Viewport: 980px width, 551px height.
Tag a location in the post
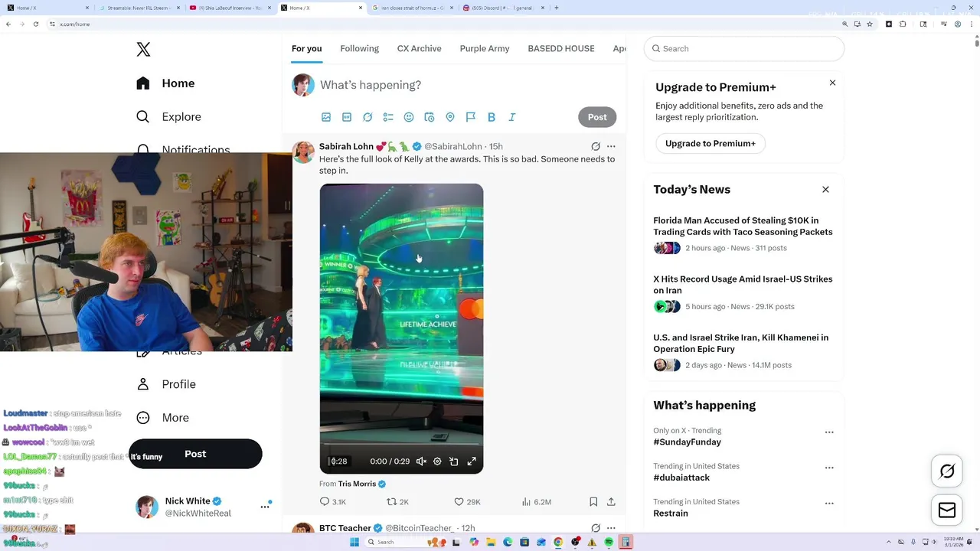point(450,117)
